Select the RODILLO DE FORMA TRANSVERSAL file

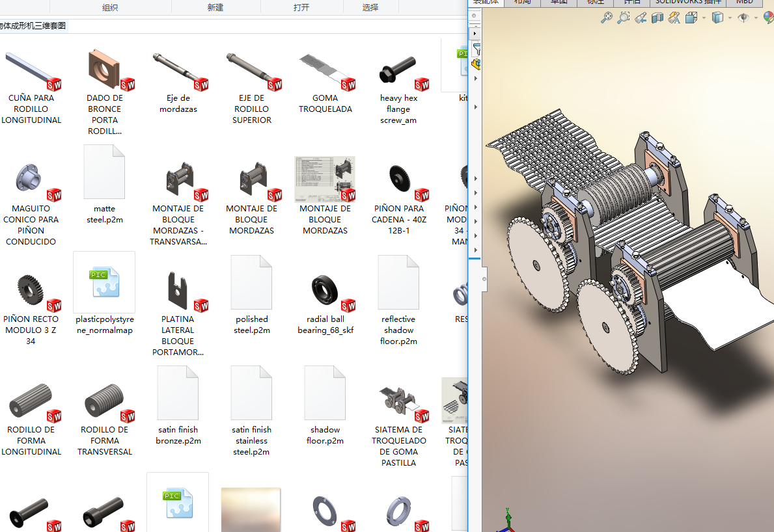click(105, 419)
